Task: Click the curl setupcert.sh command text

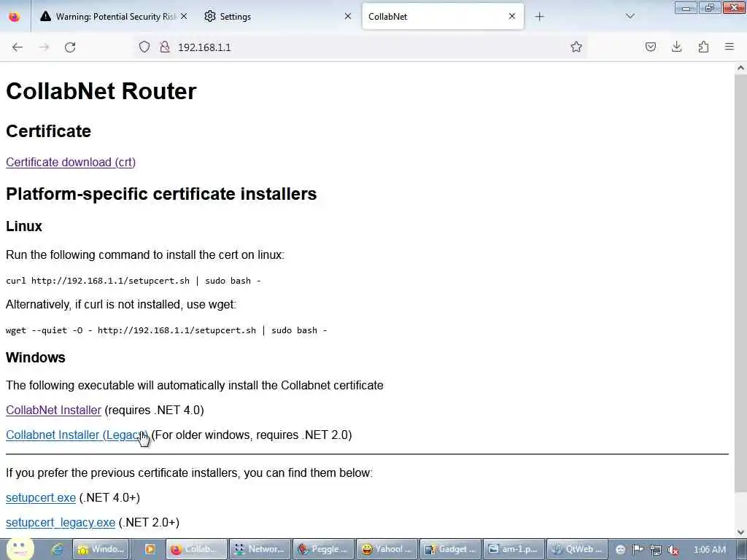Action: [x=133, y=281]
